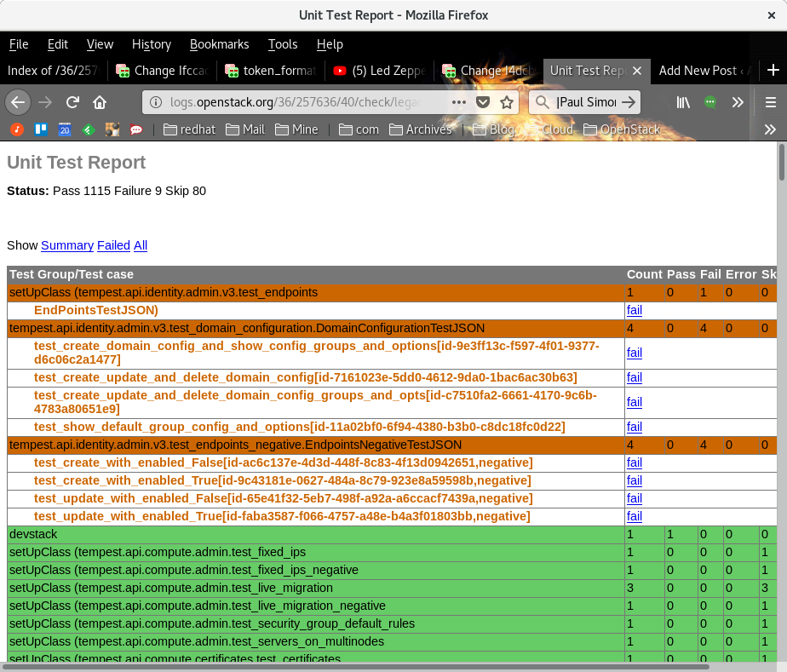Show more toolbar tools overflow
787x672 pixels.
click(x=738, y=102)
